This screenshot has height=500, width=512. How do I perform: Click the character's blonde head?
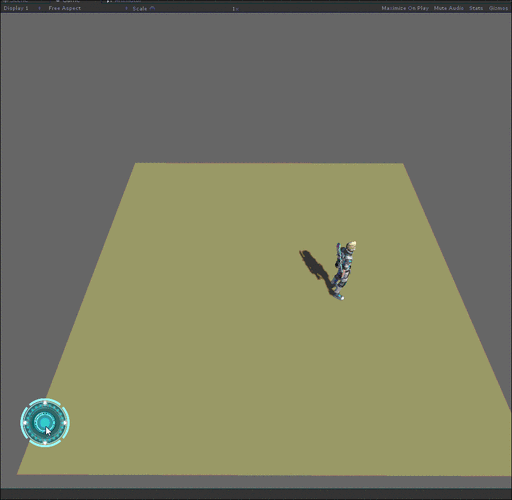coord(351,247)
